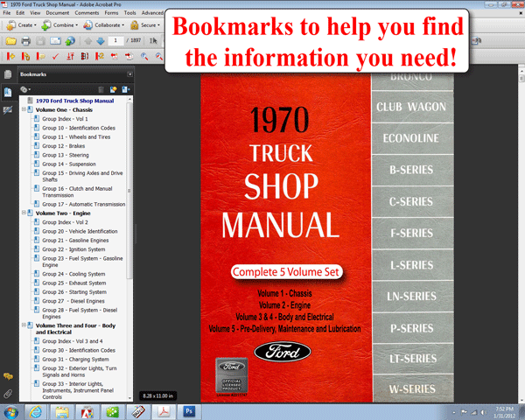Switch to Photoshop taskbar icon
Screen dimensions: 525x420
189,411
